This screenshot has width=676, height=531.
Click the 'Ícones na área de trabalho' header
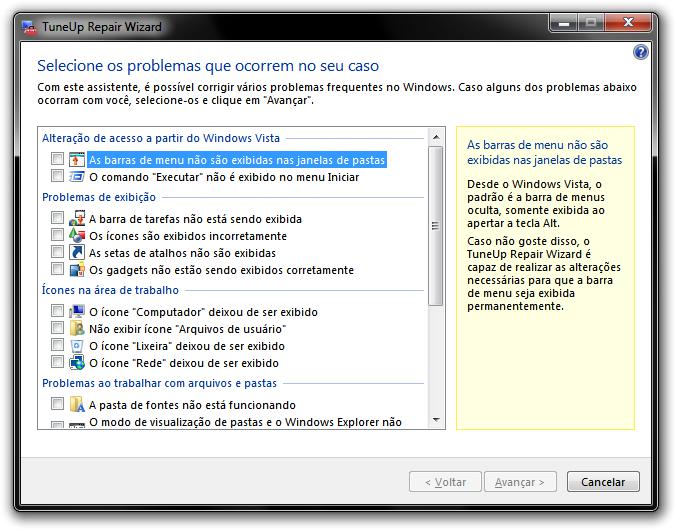(110, 290)
